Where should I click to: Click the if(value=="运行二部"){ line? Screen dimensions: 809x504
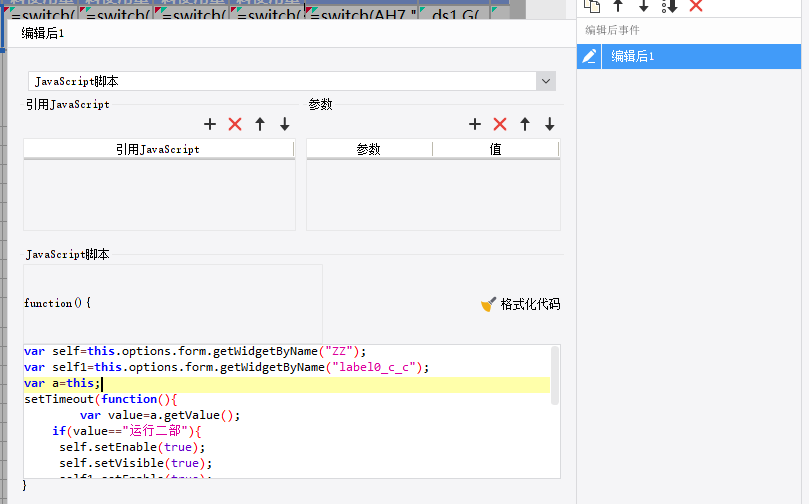[x=126, y=431]
